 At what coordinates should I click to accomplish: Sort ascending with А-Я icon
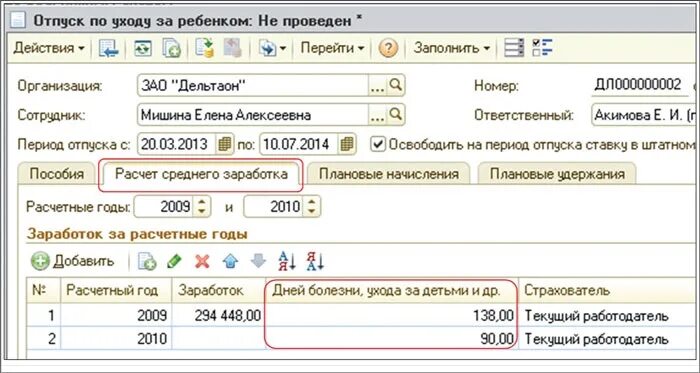coord(287,261)
